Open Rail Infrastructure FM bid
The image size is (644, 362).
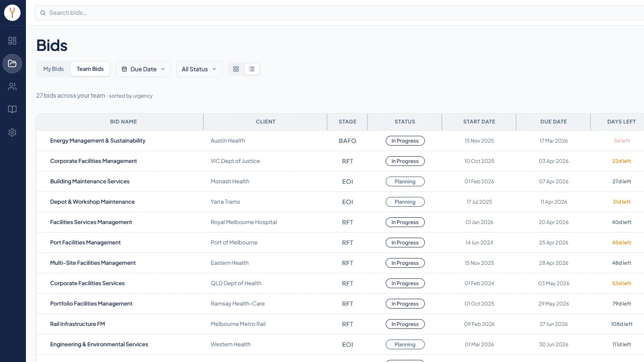click(77, 324)
